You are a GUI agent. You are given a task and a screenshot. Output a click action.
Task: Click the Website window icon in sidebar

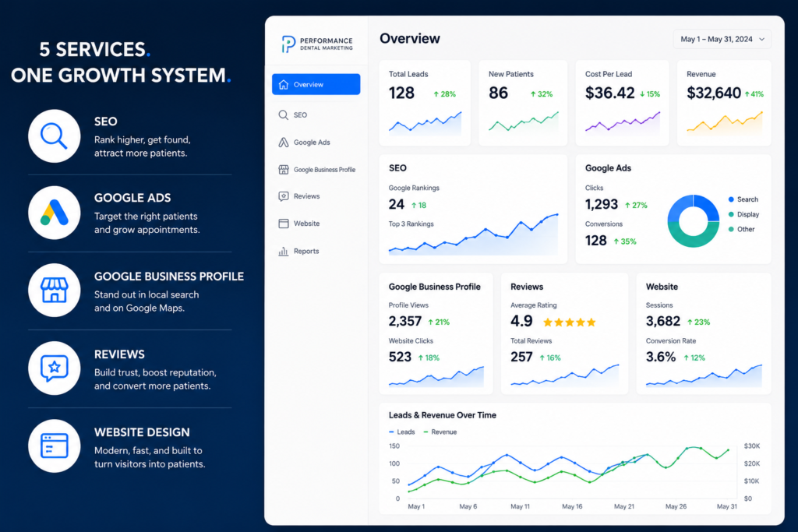284,224
